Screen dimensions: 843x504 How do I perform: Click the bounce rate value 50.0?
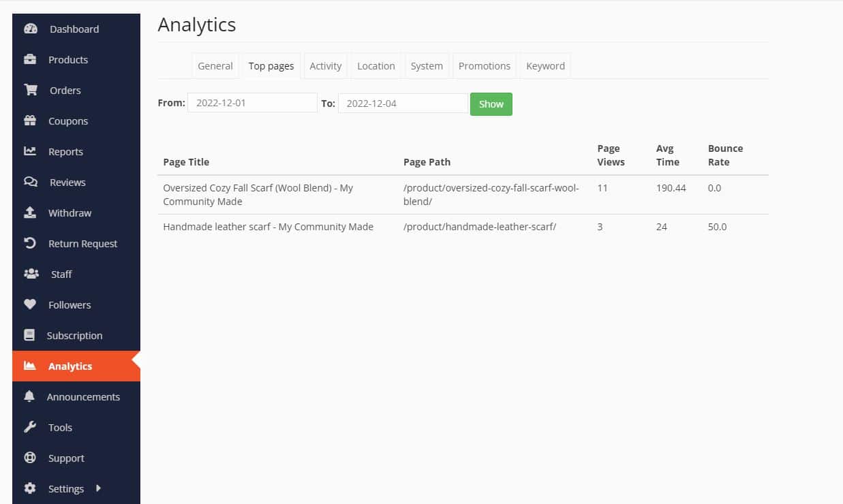[718, 227]
